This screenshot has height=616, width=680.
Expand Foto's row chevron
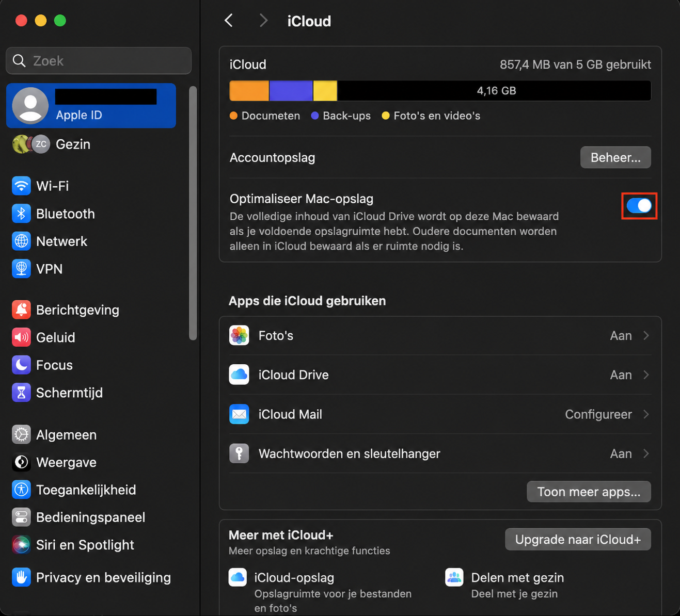coord(646,335)
